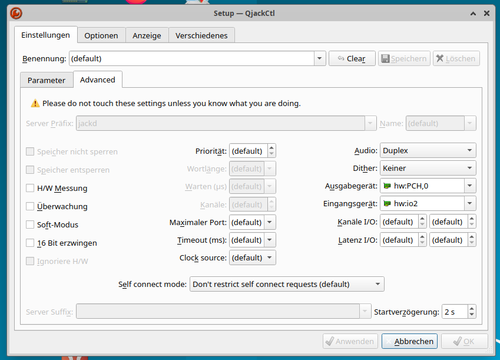Open the Verschiedenes tab
This screenshot has width=500, height=360.
(x=201, y=36)
